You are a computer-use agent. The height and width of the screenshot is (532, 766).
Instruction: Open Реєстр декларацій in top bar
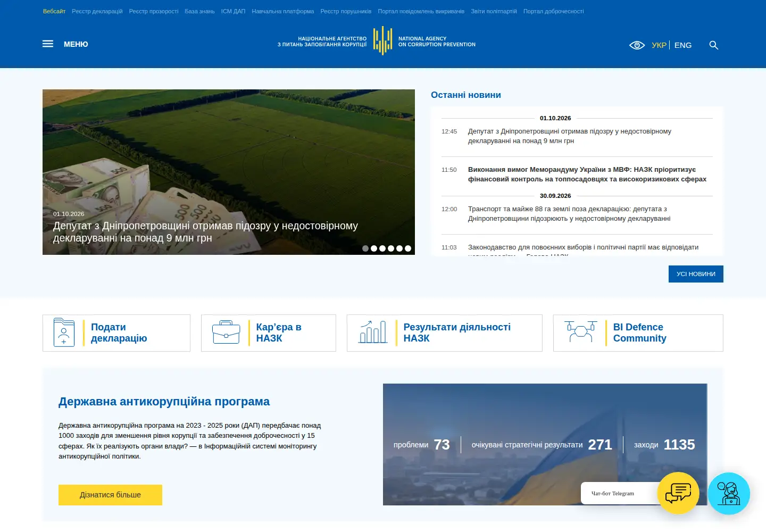coord(97,11)
